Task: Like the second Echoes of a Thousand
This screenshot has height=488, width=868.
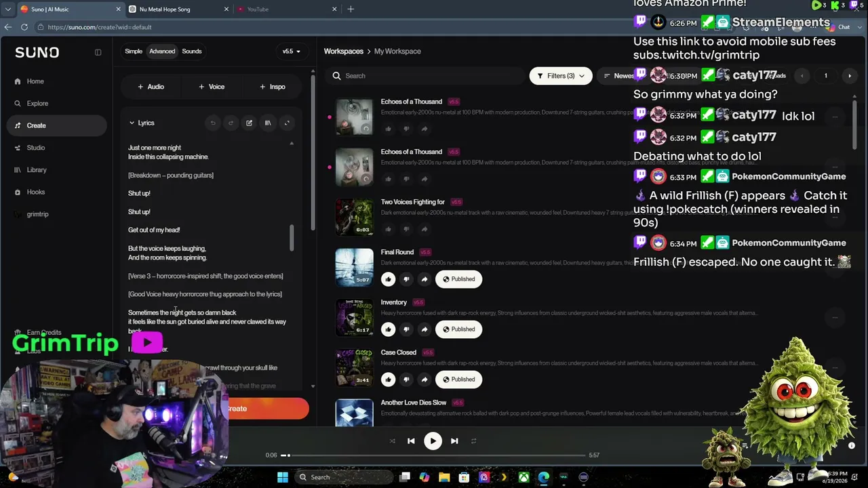Action: click(x=388, y=179)
